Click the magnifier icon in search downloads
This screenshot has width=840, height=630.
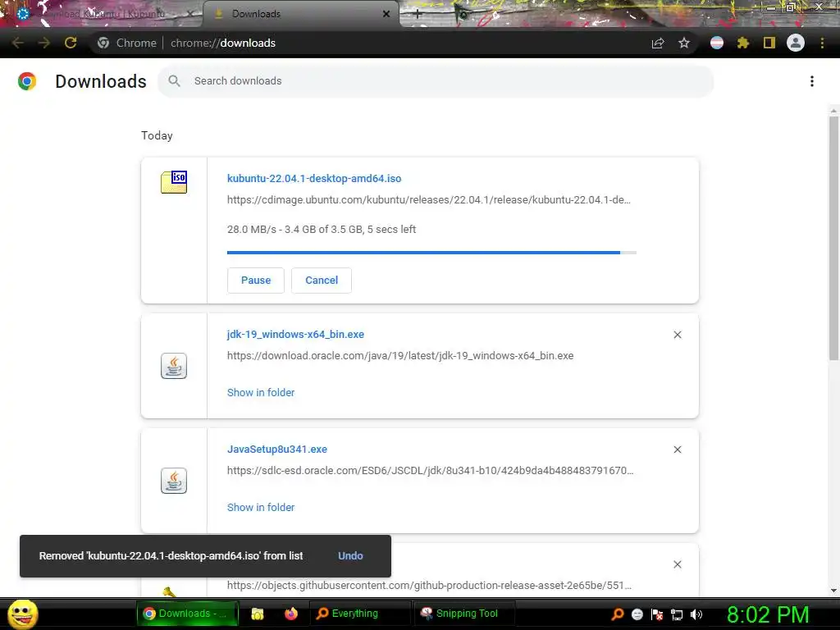point(174,81)
